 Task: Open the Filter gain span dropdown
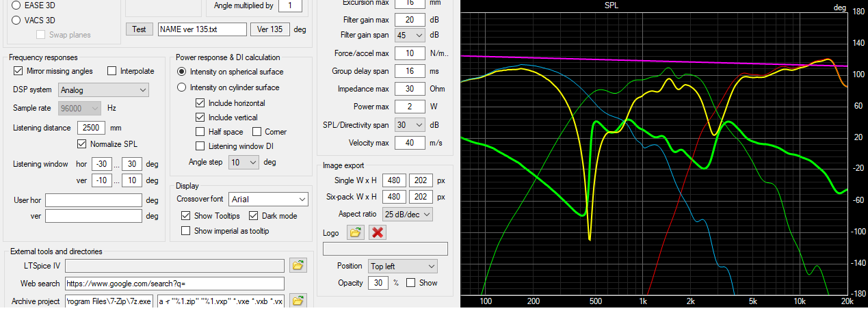410,35
